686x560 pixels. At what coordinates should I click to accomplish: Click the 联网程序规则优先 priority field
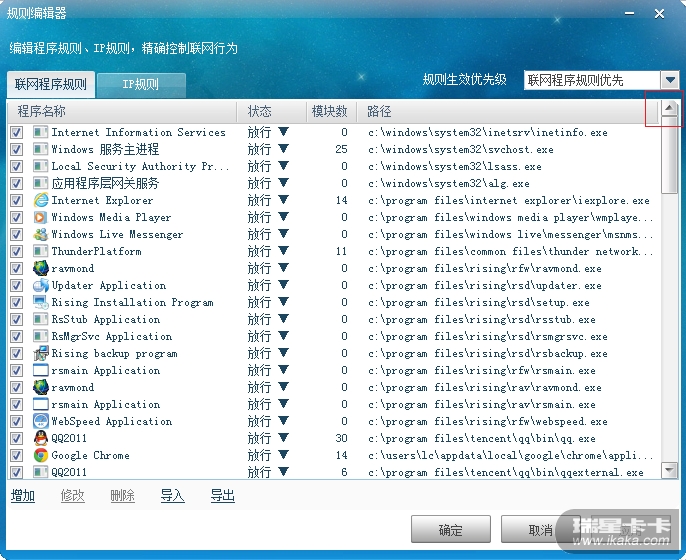point(592,80)
